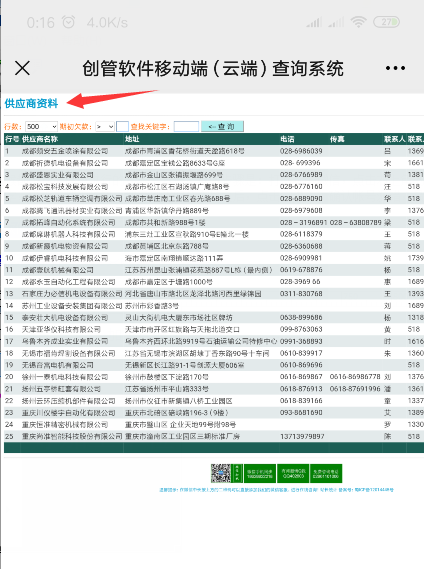The width and height of the screenshot is (424, 569).
Task: Click the rightmost green hotline tile
Action: pyautogui.click(x=326, y=473)
